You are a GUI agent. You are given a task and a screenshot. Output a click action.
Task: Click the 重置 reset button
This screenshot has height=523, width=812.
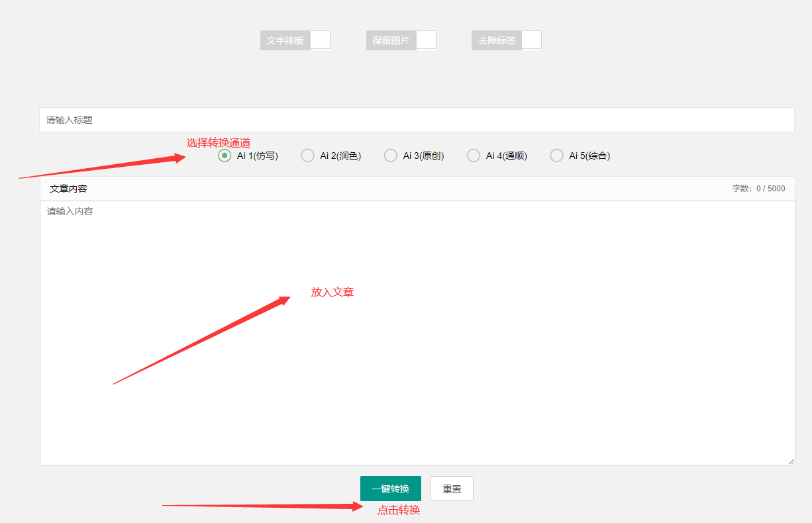(x=452, y=489)
